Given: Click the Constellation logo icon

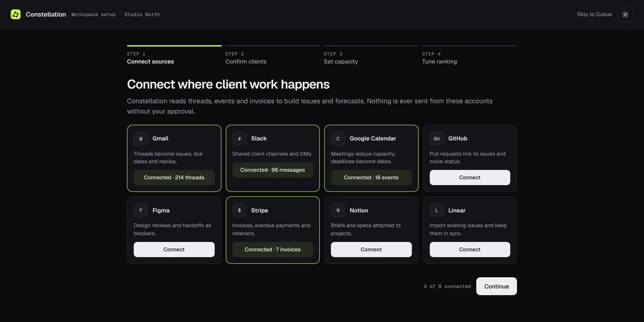Looking at the screenshot, I should (x=16, y=14).
